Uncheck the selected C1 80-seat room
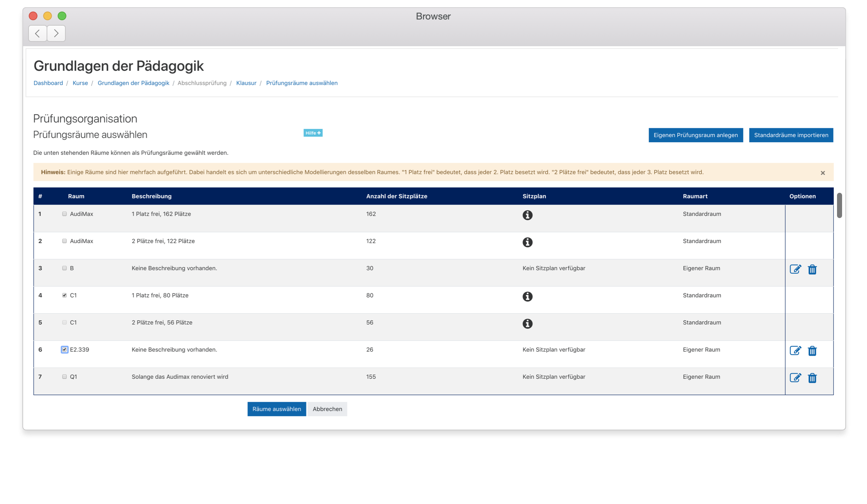Viewport: 867px width, 504px height. coord(64,295)
